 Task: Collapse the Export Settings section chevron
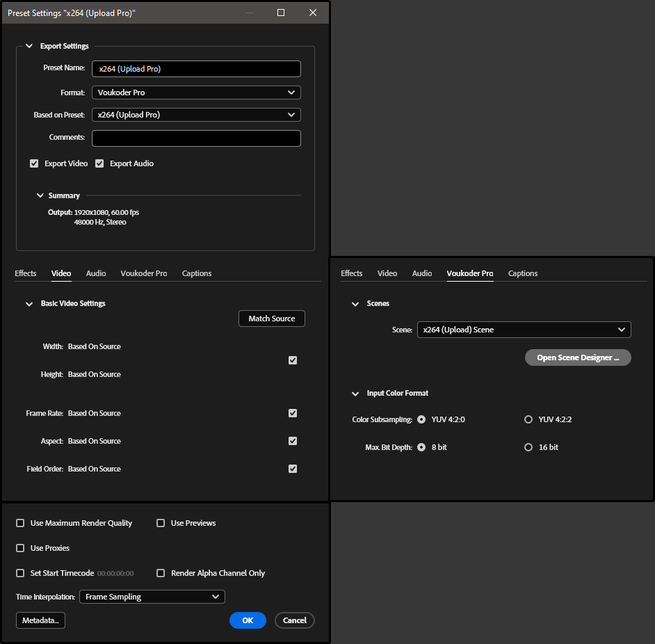pos(29,47)
